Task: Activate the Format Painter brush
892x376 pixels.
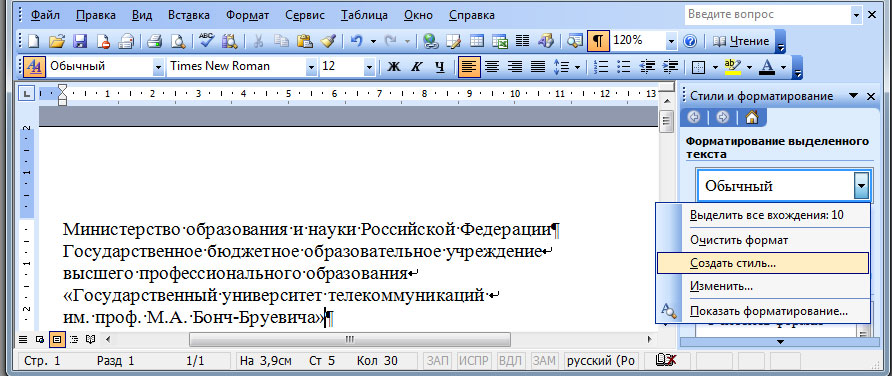Action: click(328, 41)
